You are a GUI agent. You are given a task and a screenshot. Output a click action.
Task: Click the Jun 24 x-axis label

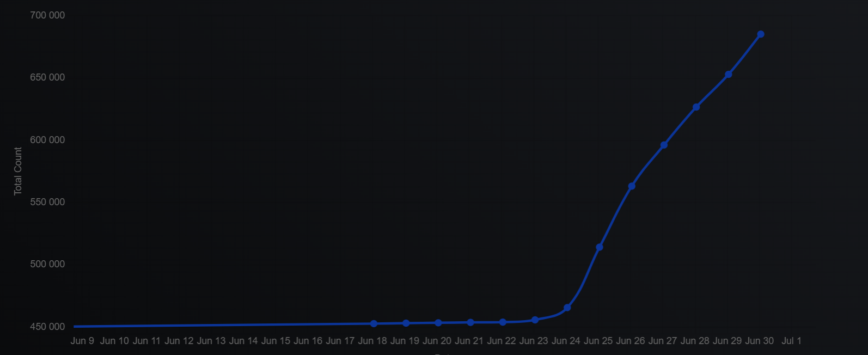(566, 341)
